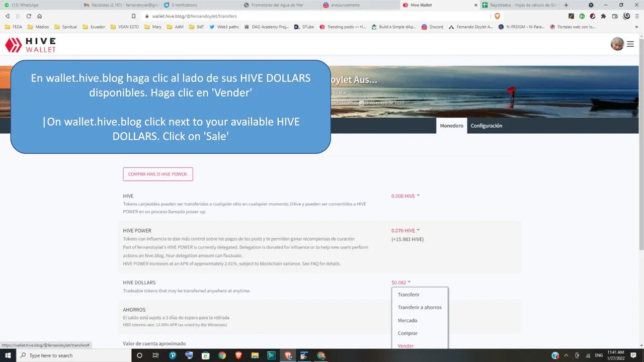Open the blue P app in the taskbar
Screen dimensions: 644x362
click(x=173, y=355)
